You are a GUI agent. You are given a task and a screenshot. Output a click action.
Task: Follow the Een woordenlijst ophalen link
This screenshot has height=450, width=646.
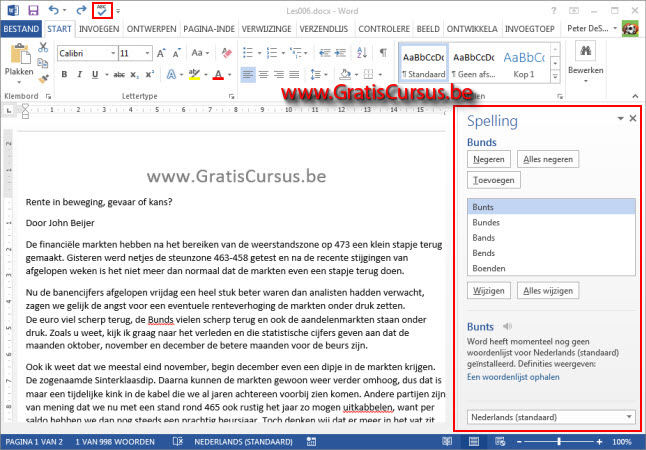(513, 377)
